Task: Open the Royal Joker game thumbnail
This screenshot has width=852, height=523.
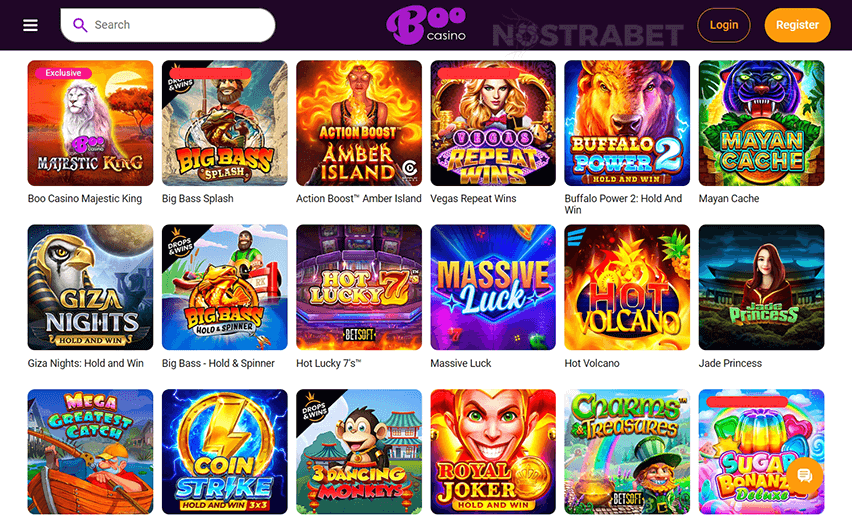Action: (493, 452)
